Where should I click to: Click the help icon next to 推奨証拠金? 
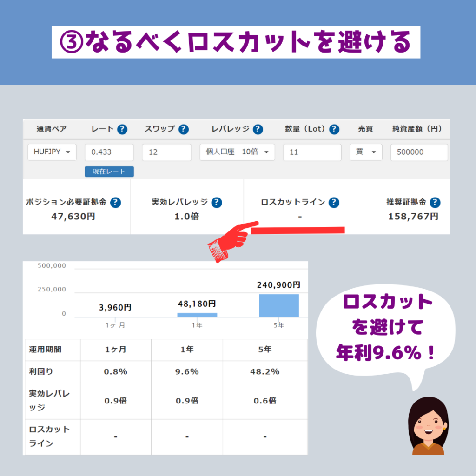click(x=435, y=203)
